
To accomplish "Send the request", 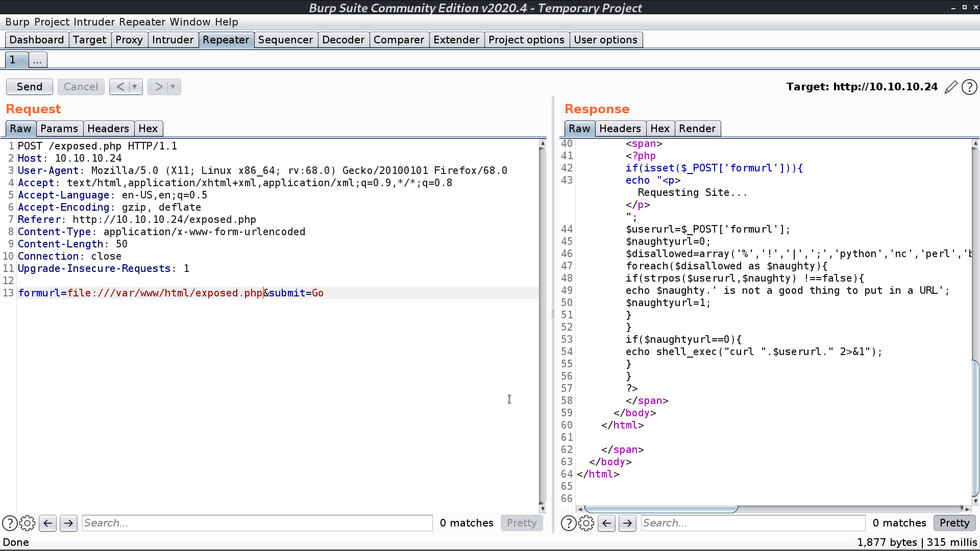I will point(30,87).
